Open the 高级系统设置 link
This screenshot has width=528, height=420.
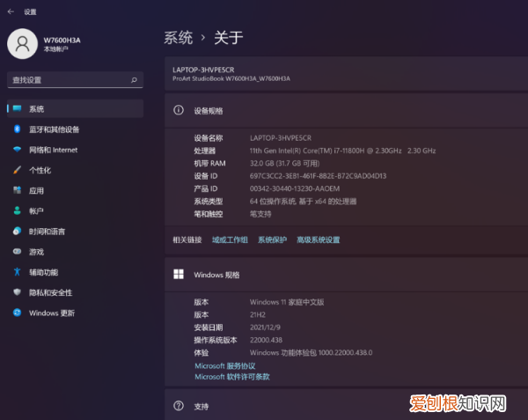point(319,239)
